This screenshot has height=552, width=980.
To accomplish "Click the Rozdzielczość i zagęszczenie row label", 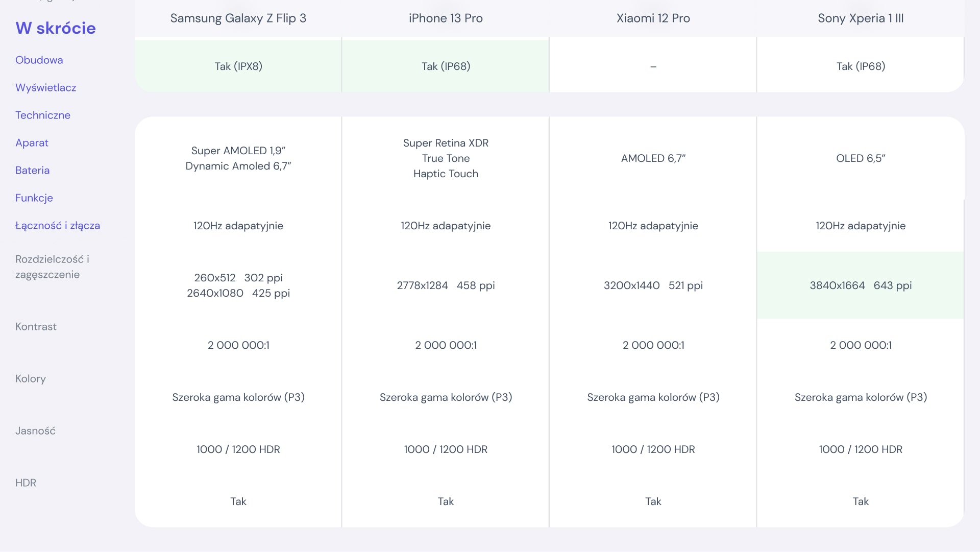I will (x=52, y=267).
